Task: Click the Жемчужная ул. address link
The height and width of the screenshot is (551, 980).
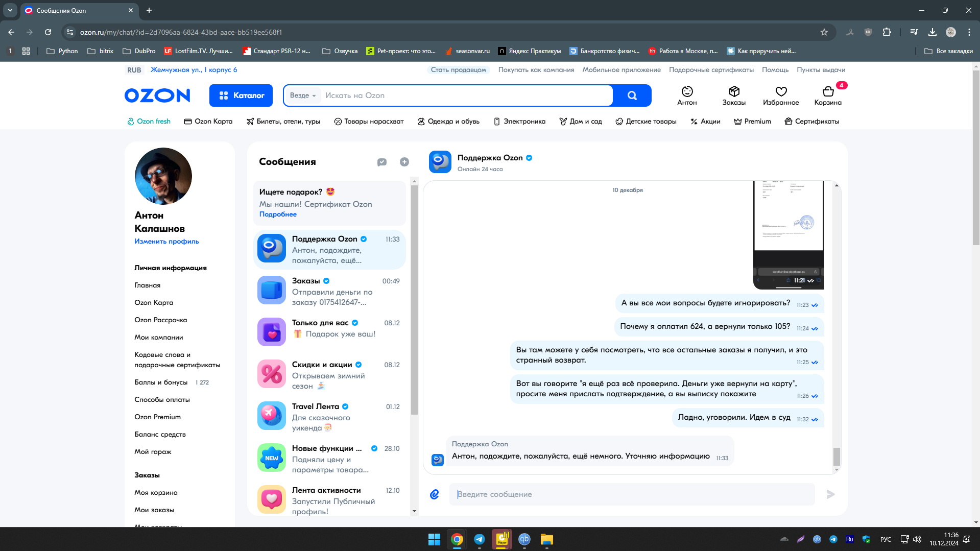Action: click(x=194, y=70)
